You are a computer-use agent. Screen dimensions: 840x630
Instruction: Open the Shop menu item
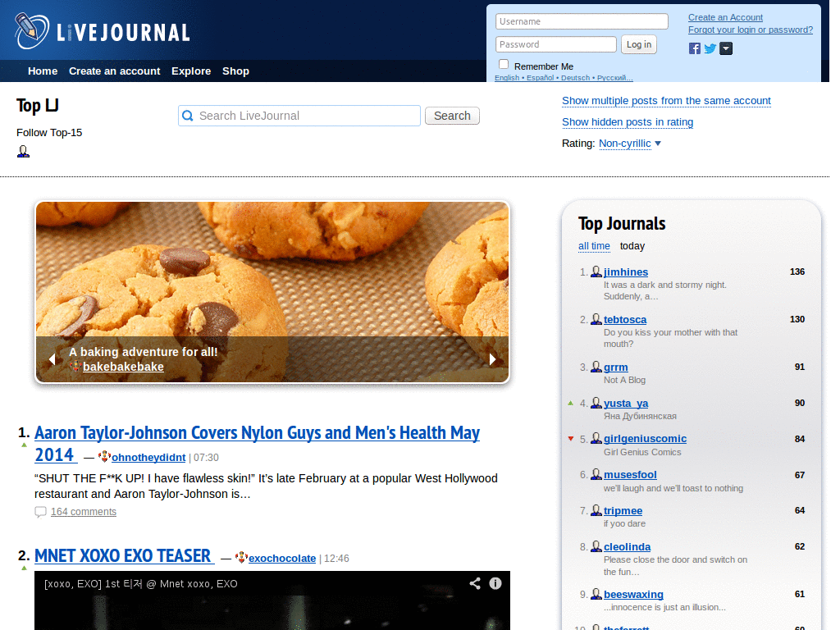pos(235,71)
